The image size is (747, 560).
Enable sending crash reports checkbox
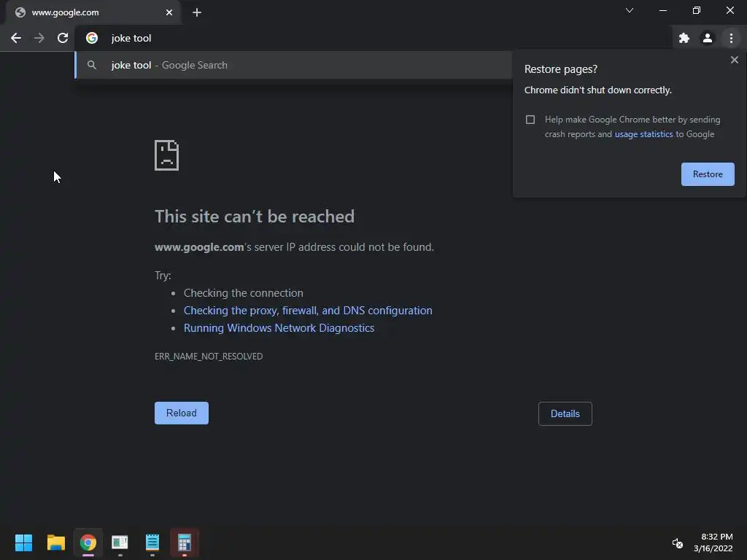tap(530, 120)
